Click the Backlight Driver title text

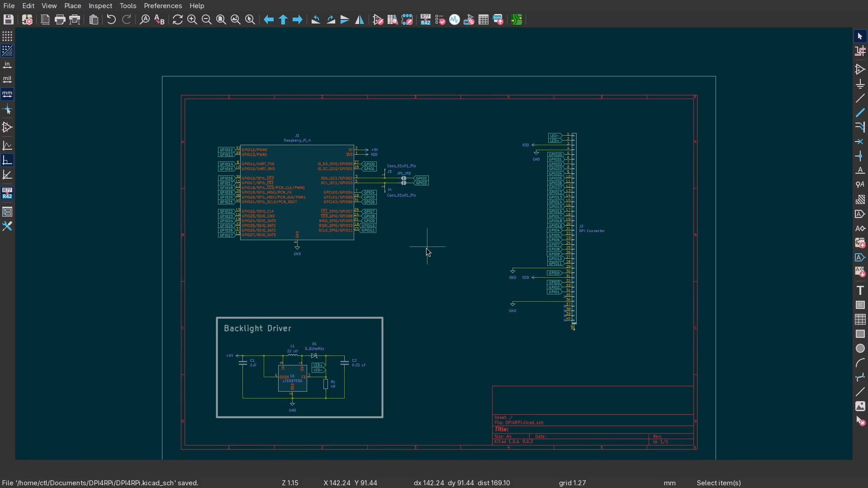click(x=257, y=329)
